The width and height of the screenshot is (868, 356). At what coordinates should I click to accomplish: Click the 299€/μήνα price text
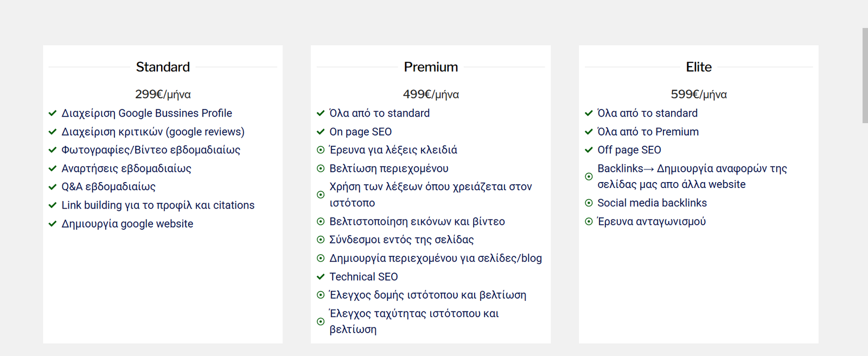pos(163,94)
